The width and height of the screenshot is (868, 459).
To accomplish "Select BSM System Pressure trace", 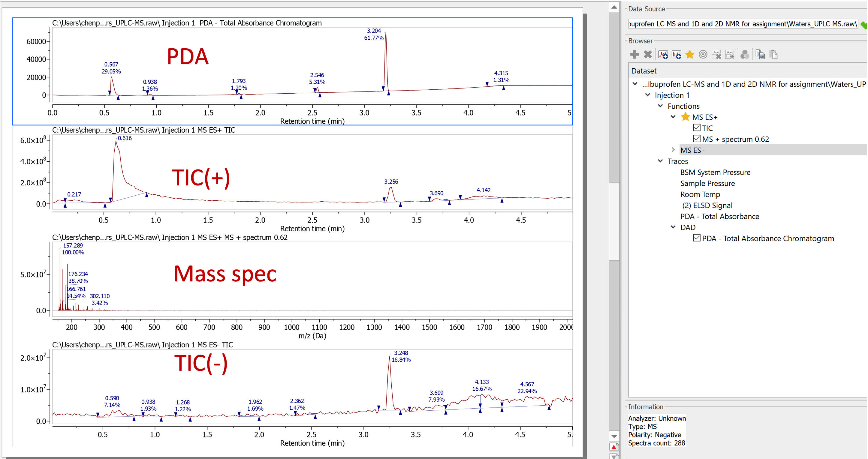I will (x=715, y=172).
